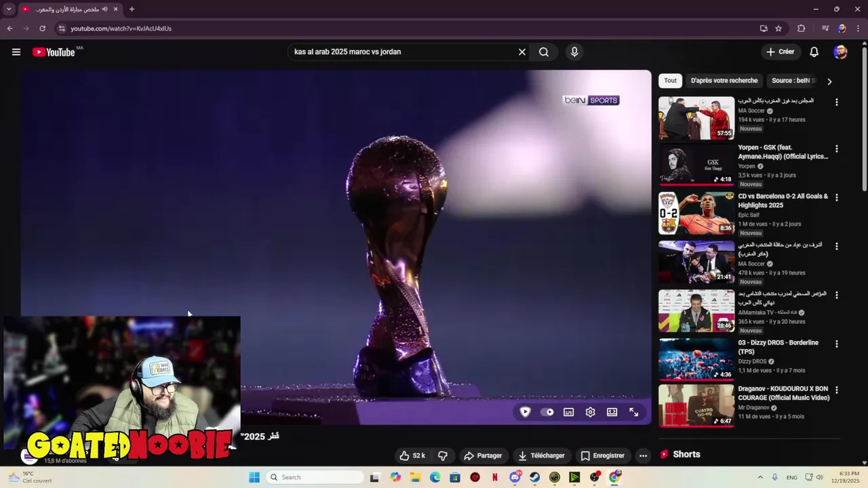Open options menu for Dizzy DROS Borderline
The image size is (868, 488).
point(836,344)
